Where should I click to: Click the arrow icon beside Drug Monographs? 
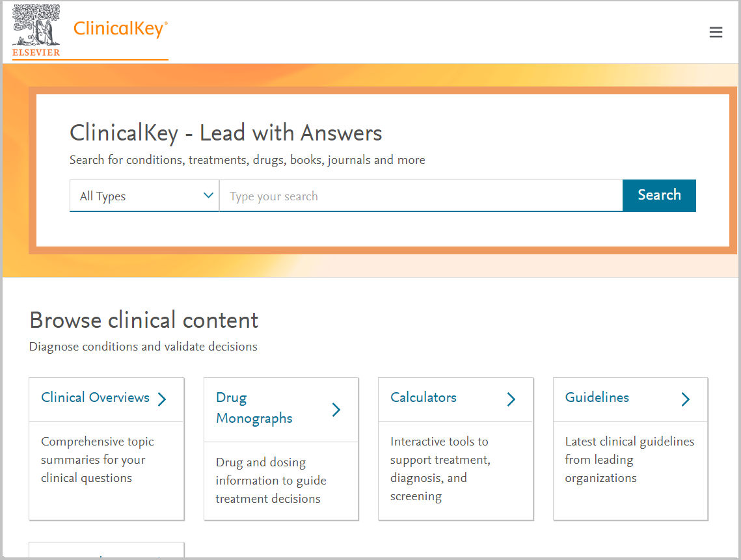click(x=336, y=409)
